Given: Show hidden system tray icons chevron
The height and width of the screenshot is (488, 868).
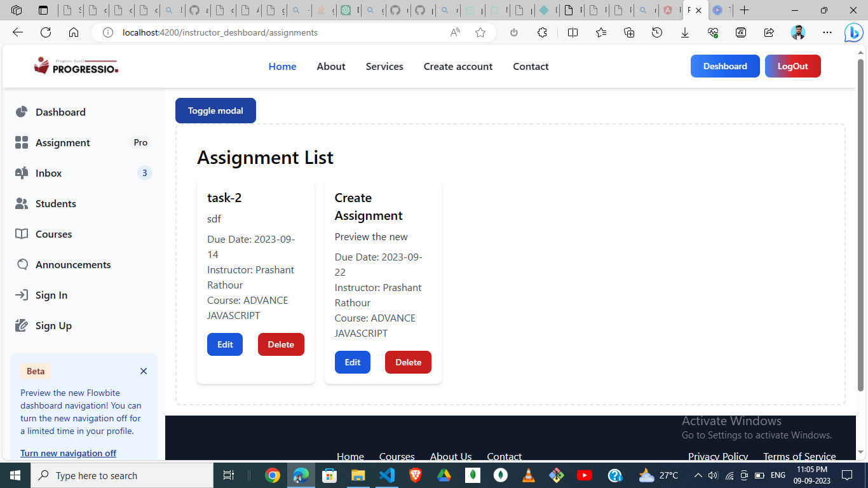Looking at the screenshot, I should [x=698, y=475].
